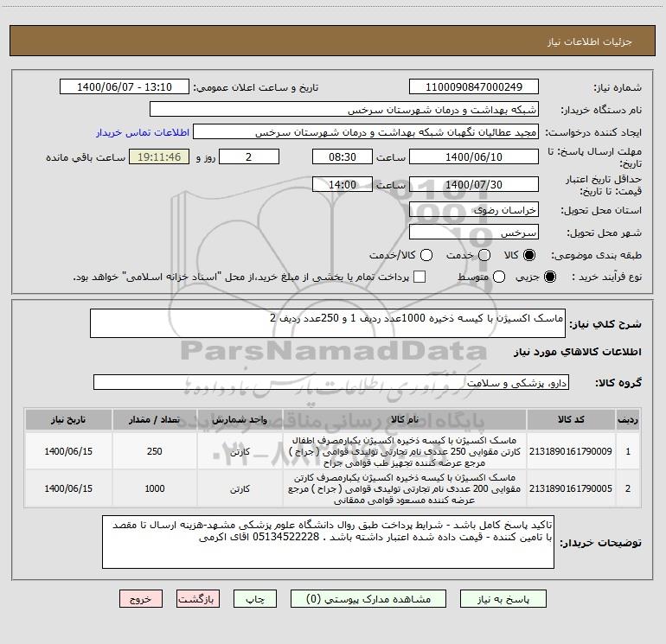The height and width of the screenshot is (644, 666).
Task: Click row 2 item name with 200 عددی carton
Action: click(405, 488)
